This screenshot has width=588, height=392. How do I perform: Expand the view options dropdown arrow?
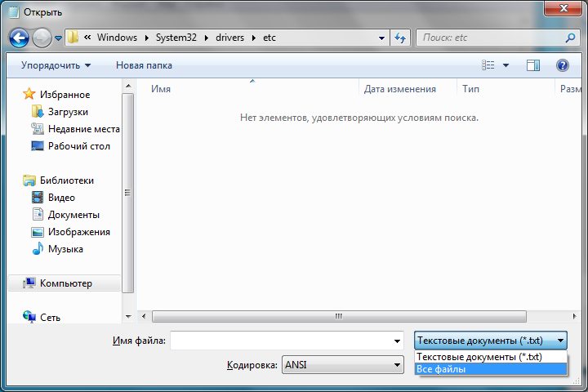click(506, 65)
